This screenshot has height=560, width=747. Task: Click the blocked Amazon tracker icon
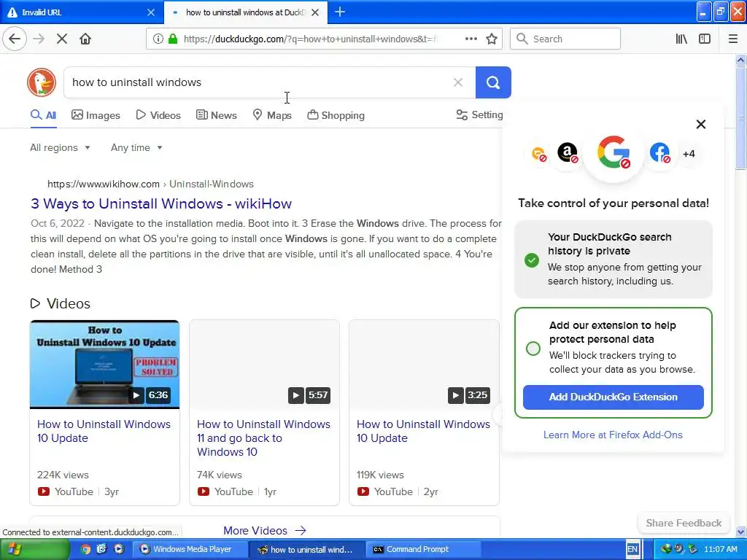tap(568, 153)
